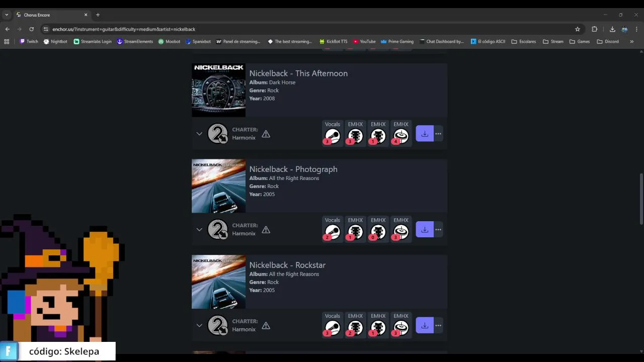644x362 pixels.
Task: Click the page vertical scrollbar thumb
Action: pyautogui.click(x=641, y=199)
